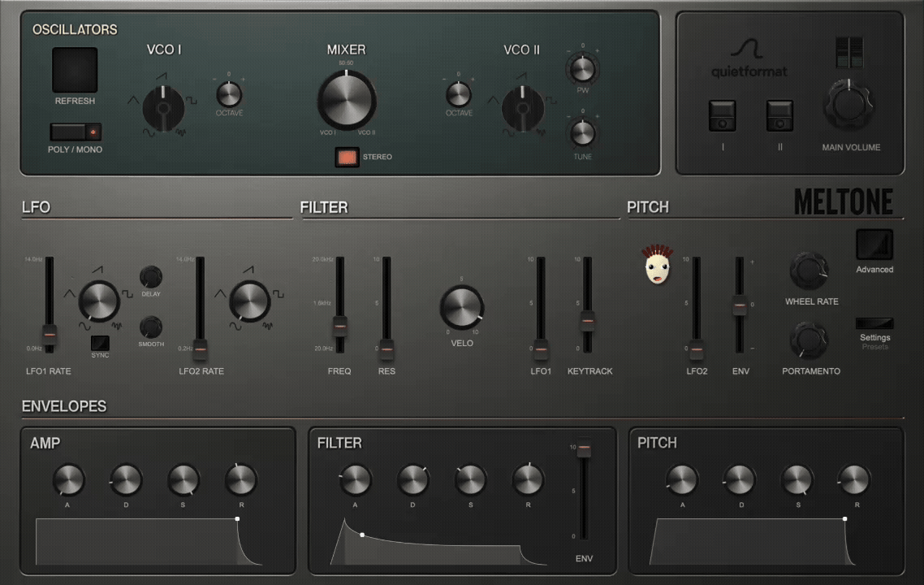Toggle the switch labeled II
The image size is (924, 585).
point(779,115)
